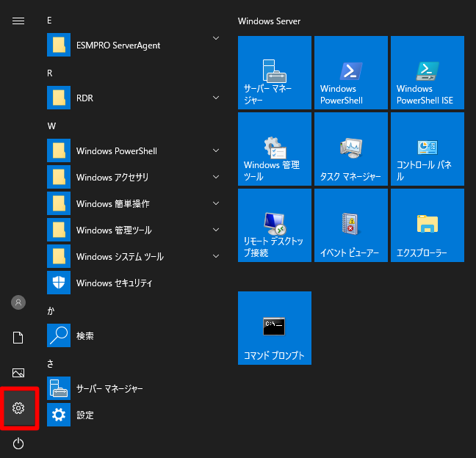The image size is (476, 458).
Task: Launch the Windows PowerShell ISE tile
Action: (428, 73)
